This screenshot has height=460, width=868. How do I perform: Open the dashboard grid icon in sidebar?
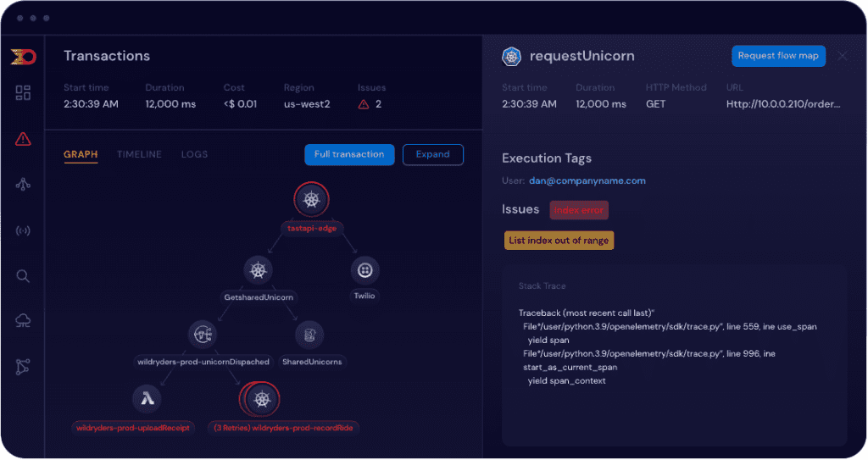[x=23, y=93]
